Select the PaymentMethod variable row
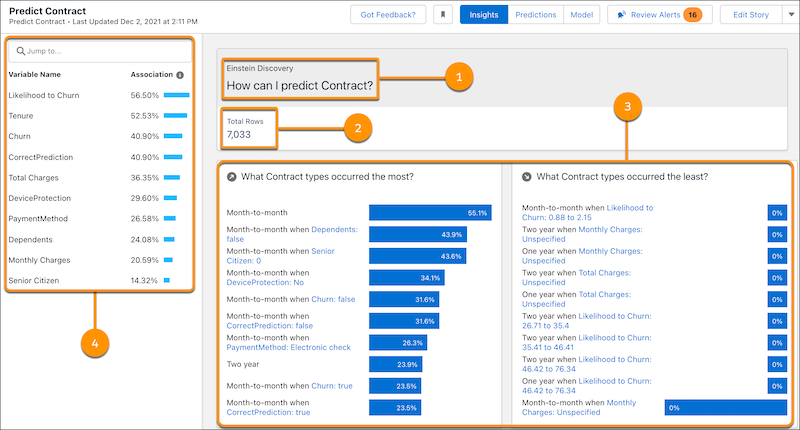The height and width of the screenshot is (430, 800). [x=98, y=218]
